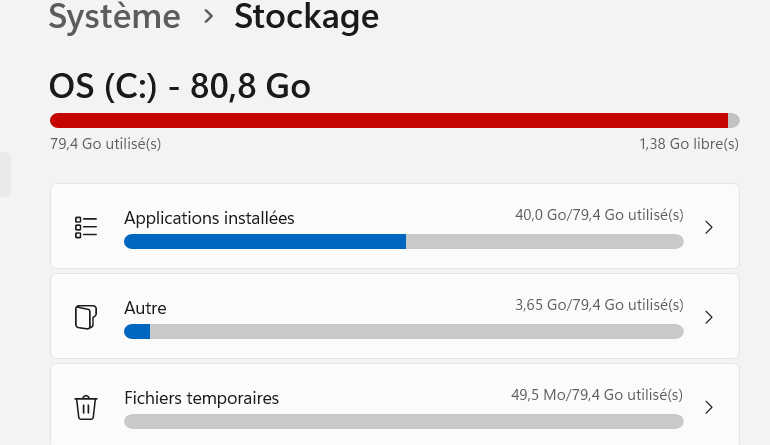Click the Applications installées usage bar

[403, 241]
